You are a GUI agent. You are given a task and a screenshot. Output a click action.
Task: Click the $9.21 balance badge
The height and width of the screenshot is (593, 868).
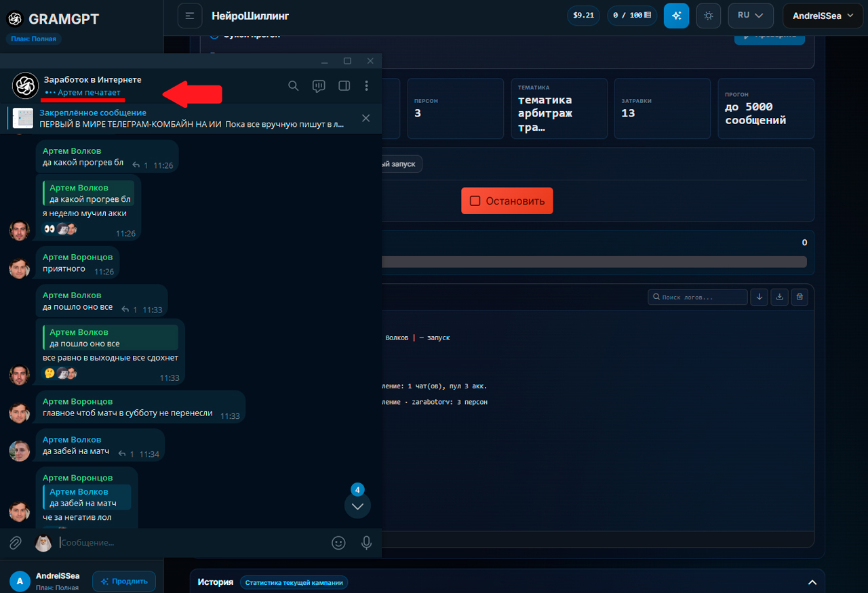coord(584,15)
